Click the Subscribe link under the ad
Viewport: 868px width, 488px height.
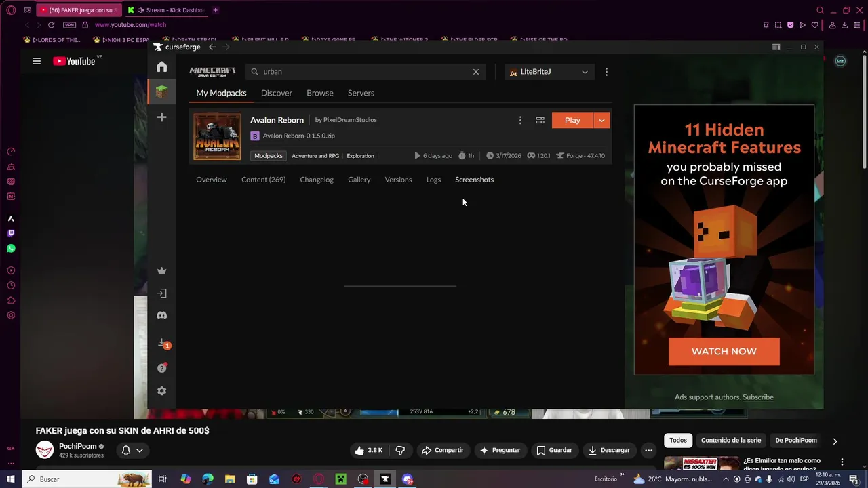pos(757,397)
